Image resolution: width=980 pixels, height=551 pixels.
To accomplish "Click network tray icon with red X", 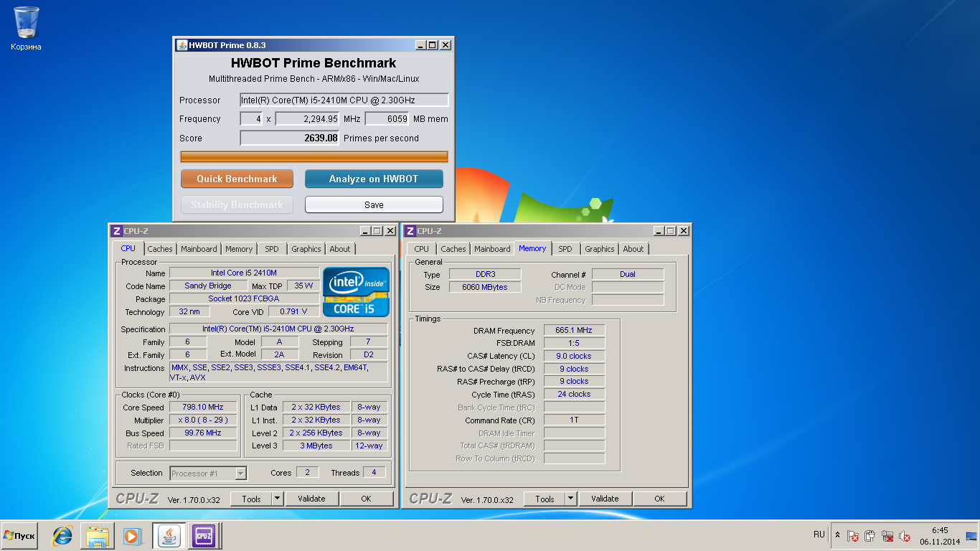I will pos(887,536).
